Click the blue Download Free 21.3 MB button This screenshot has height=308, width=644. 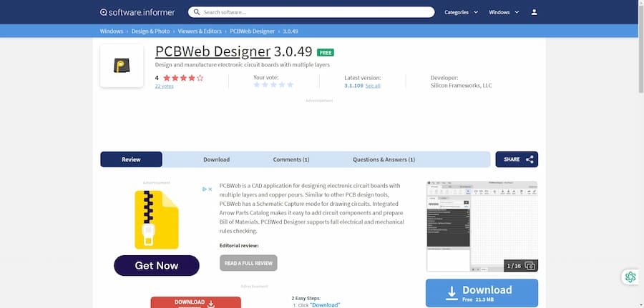pyautogui.click(x=482, y=293)
